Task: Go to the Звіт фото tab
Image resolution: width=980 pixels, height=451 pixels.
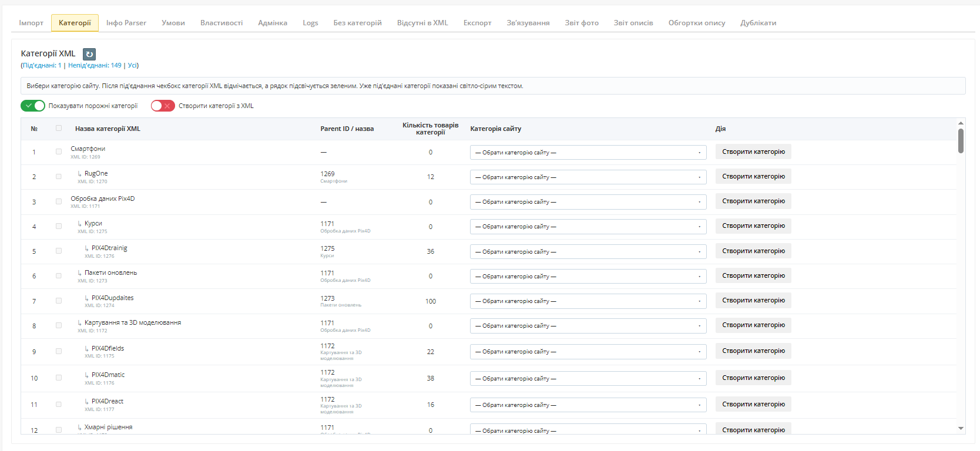Action: tap(582, 23)
